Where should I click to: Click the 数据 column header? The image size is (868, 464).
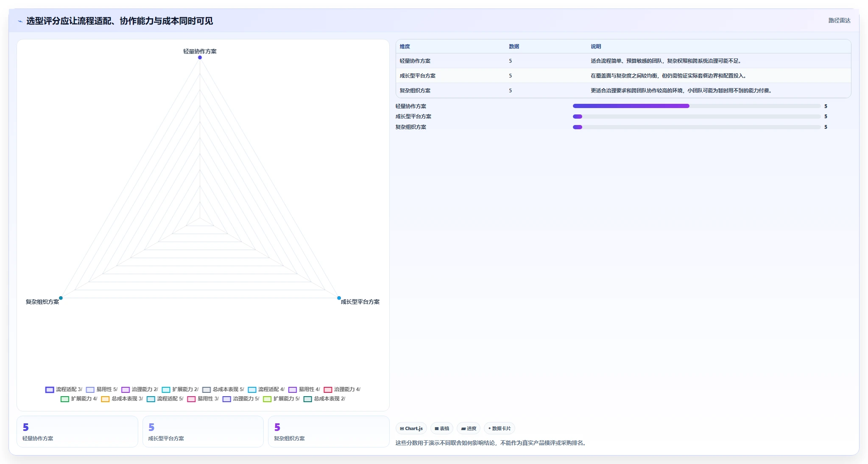(514, 47)
